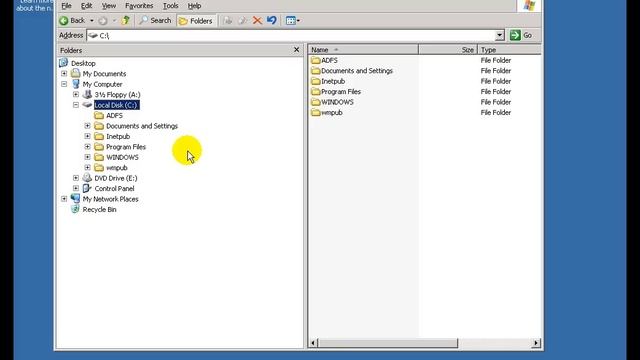Delete using the red X icon

[x=257, y=20]
